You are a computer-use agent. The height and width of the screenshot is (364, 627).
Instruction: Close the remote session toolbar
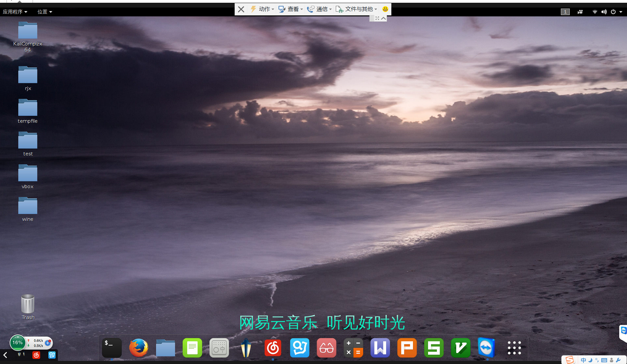tap(241, 9)
